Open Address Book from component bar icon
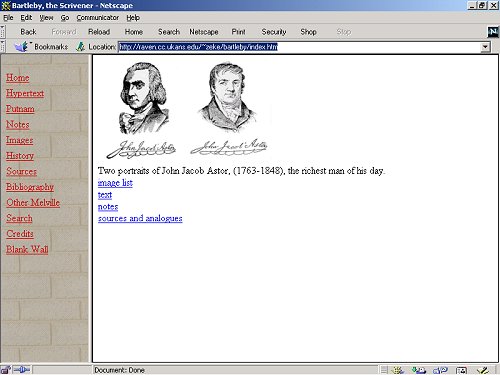Viewport: 500px width, 375px height. [x=461, y=370]
